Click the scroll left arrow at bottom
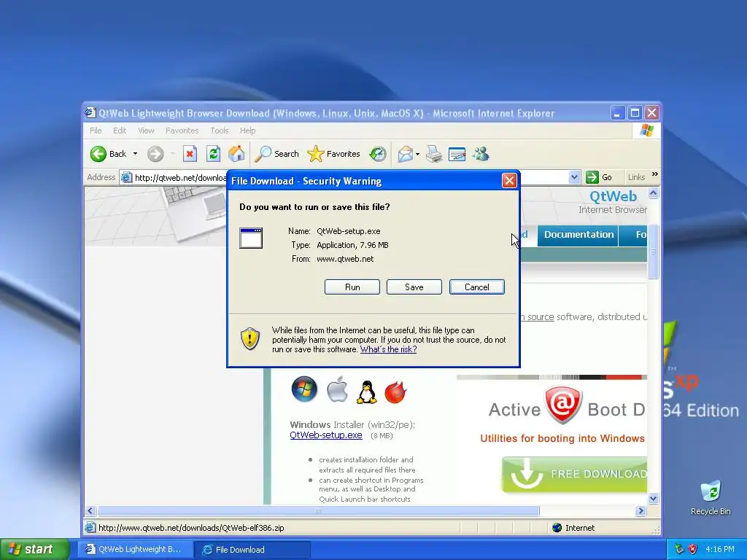Viewport: 747px width, 560px height. 90,511
